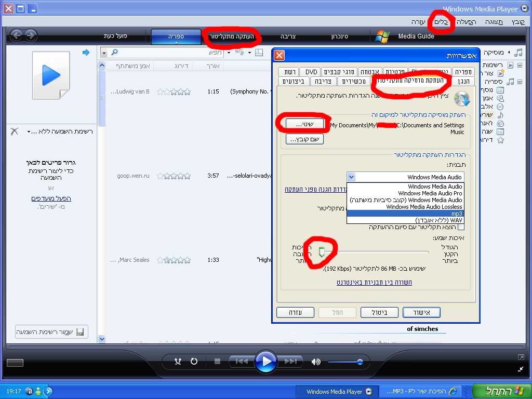532x399 pixels.
Task: Click the up arrow of library scrollbar
Action: tap(102, 65)
